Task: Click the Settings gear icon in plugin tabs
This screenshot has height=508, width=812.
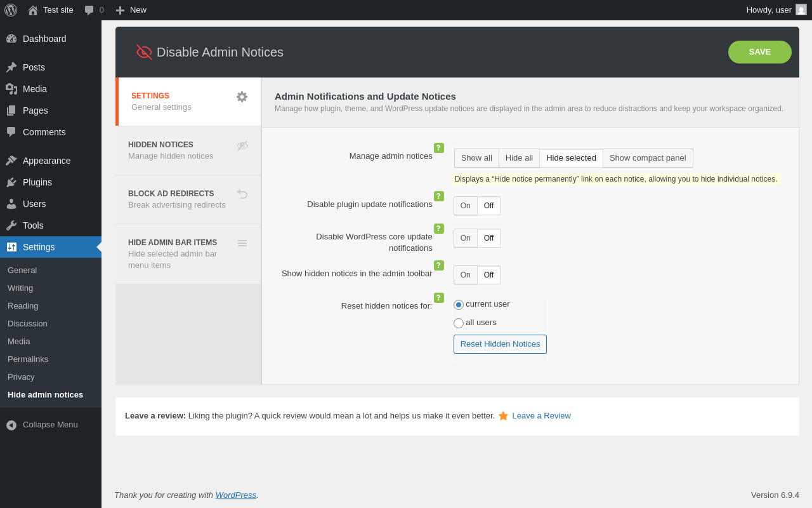Action: pos(242,97)
